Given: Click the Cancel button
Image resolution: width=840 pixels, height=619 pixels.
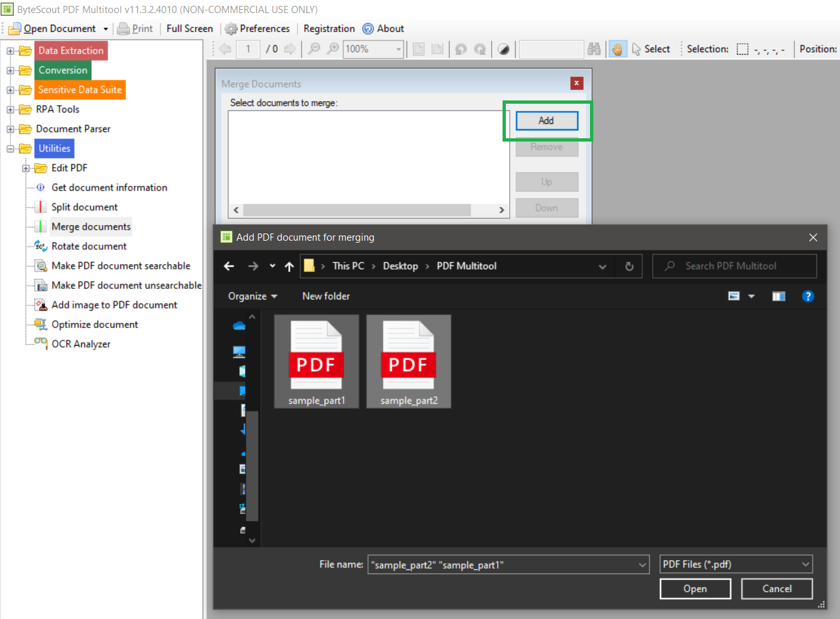Looking at the screenshot, I should [777, 589].
